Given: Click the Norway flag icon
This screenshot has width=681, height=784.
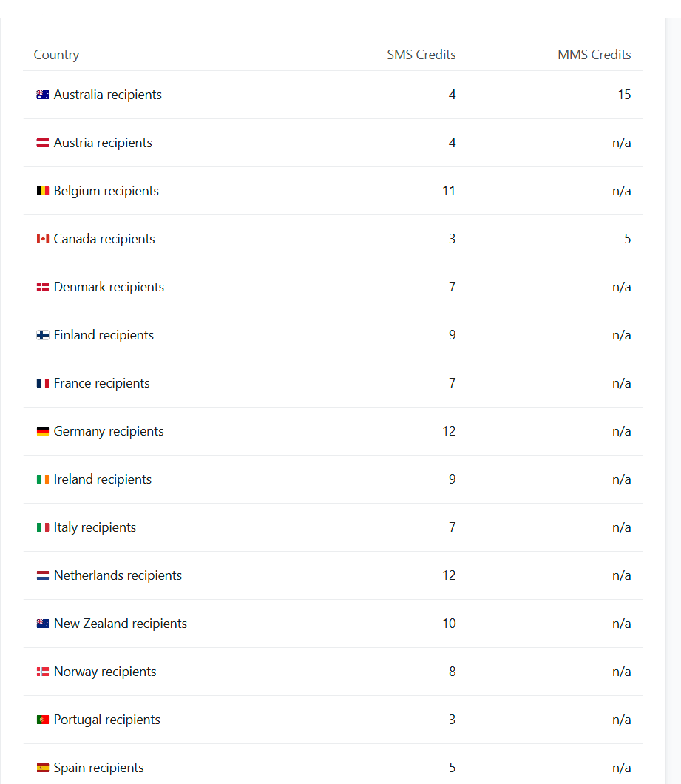Looking at the screenshot, I should [42, 671].
